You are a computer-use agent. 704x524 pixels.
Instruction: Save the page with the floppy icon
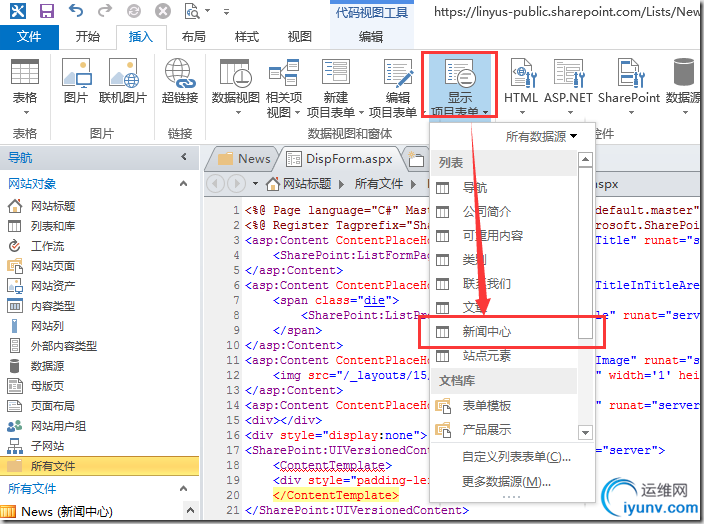(x=47, y=11)
